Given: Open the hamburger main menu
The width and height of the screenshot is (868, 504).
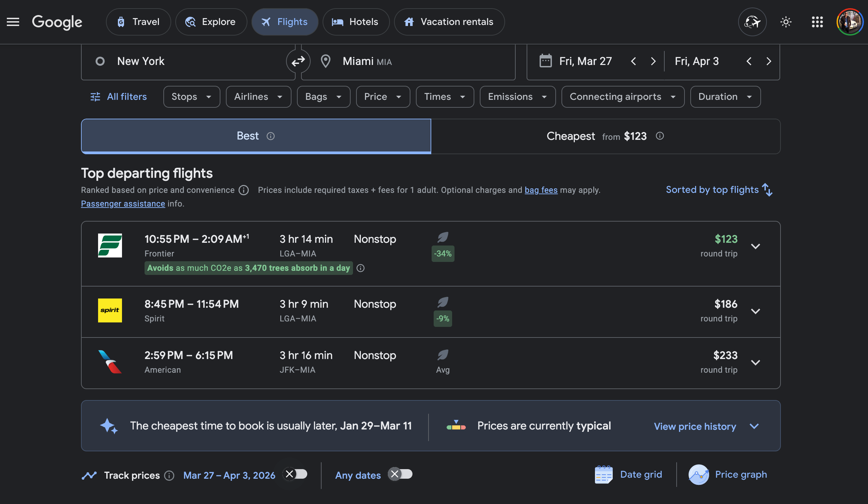Looking at the screenshot, I should tap(13, 22).
